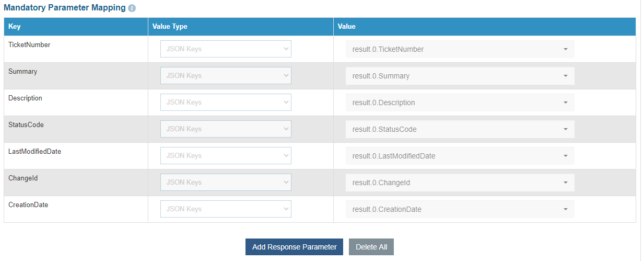Click the Value column header
The width and height of the screenshot is (644, 261).
347,27
